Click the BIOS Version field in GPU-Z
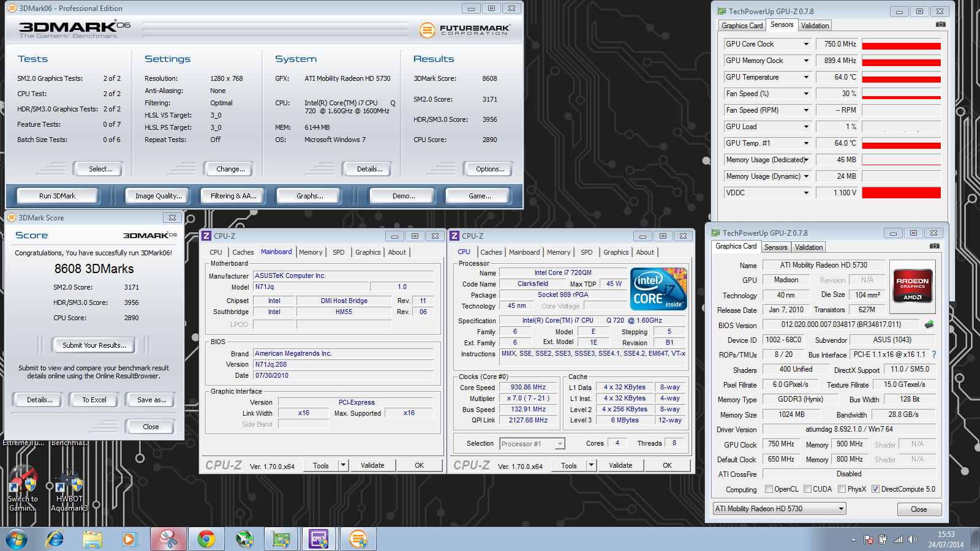 pos(841,324)
